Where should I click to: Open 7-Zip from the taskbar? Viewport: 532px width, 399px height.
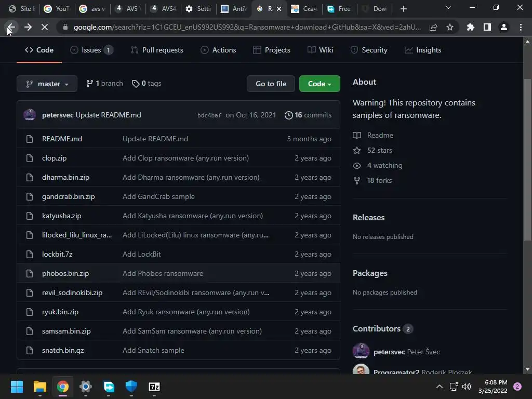[x=154, y=387]
